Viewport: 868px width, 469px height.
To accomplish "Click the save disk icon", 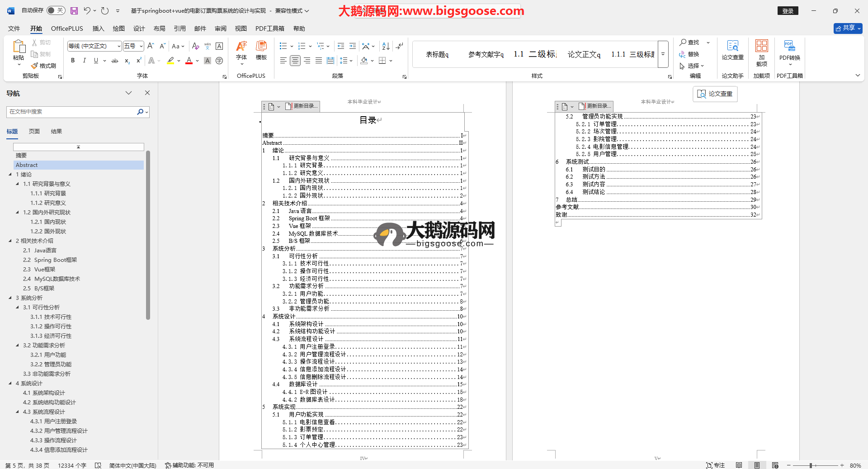I will tap(74, 10).
